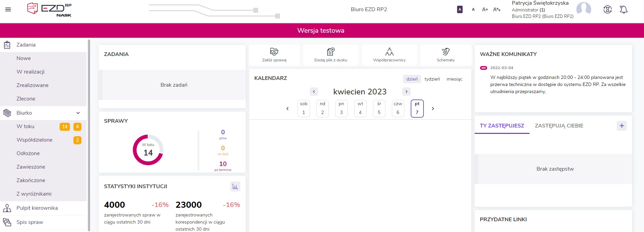Screen dimensions: 644x232
Task: Set font size to A+
Action: pyautogui.click(x=485, y=9)
